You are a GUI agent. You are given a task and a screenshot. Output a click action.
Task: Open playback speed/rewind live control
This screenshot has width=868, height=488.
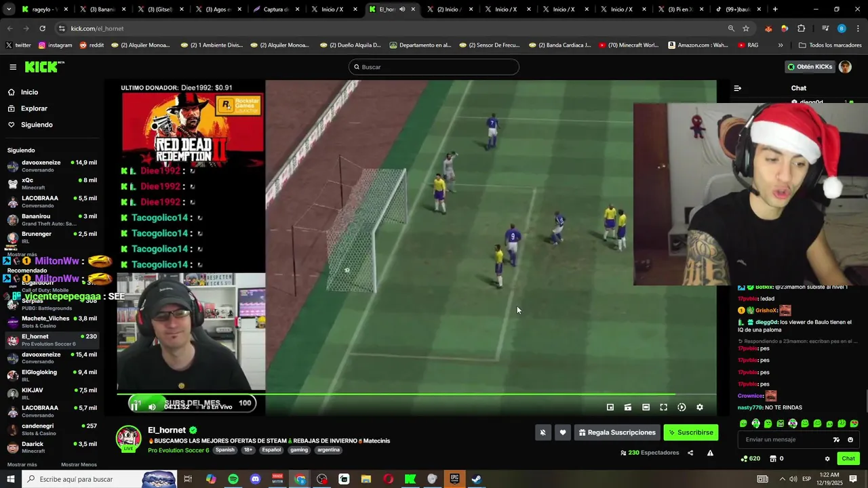(682, 407)
